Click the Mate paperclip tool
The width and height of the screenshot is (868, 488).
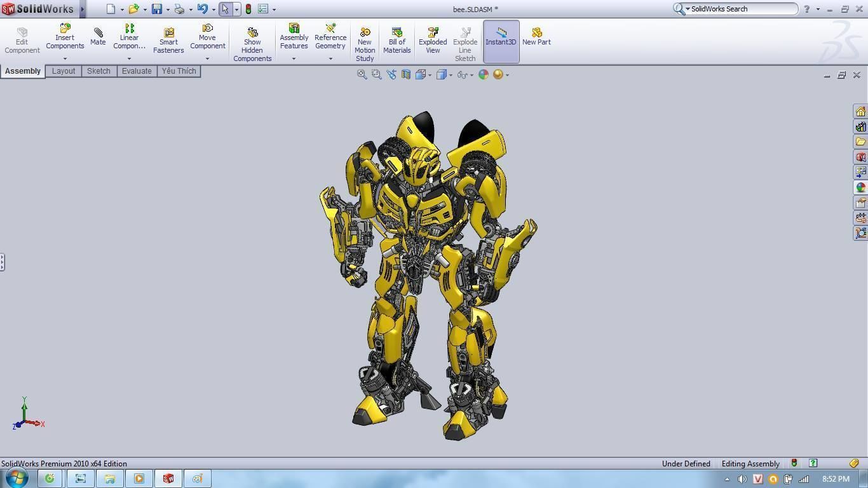[98, 36]
